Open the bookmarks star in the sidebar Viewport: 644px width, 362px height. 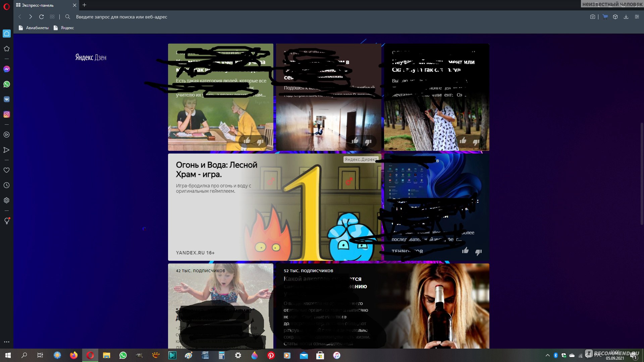6,49
